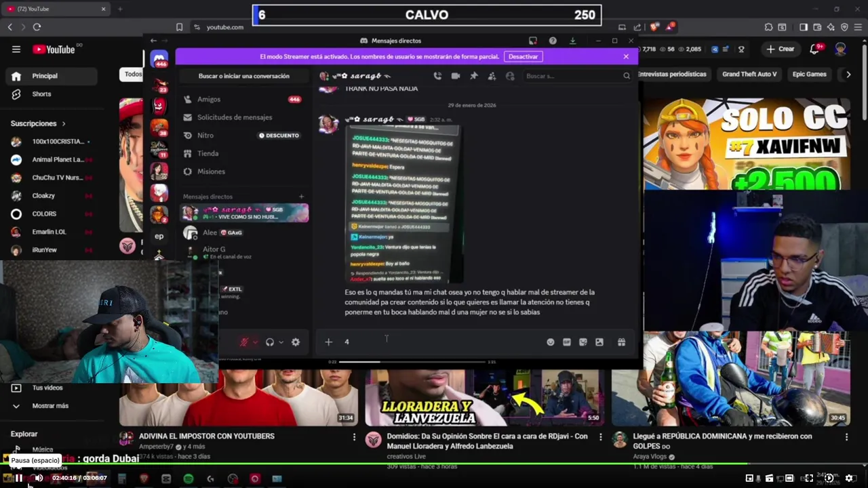
Task: Click the Crear button on YouTube
Action: pyautogui.click(x=780, y=49)
